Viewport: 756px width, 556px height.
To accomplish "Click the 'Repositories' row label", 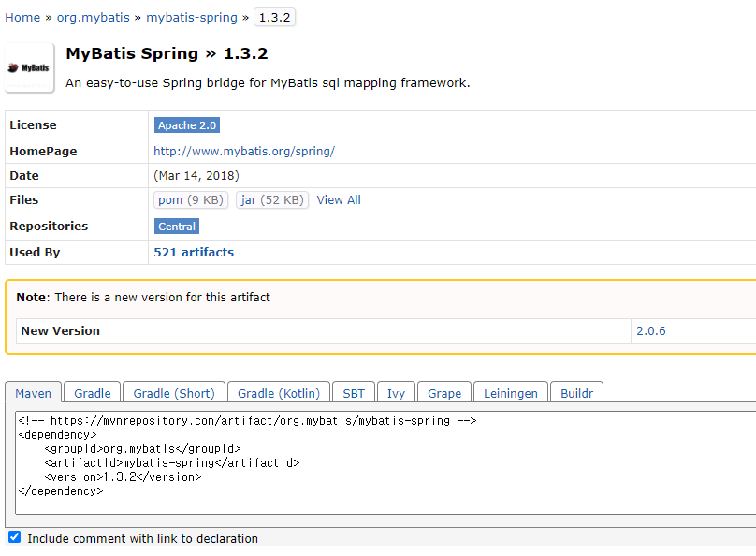I will coord(49,227).
